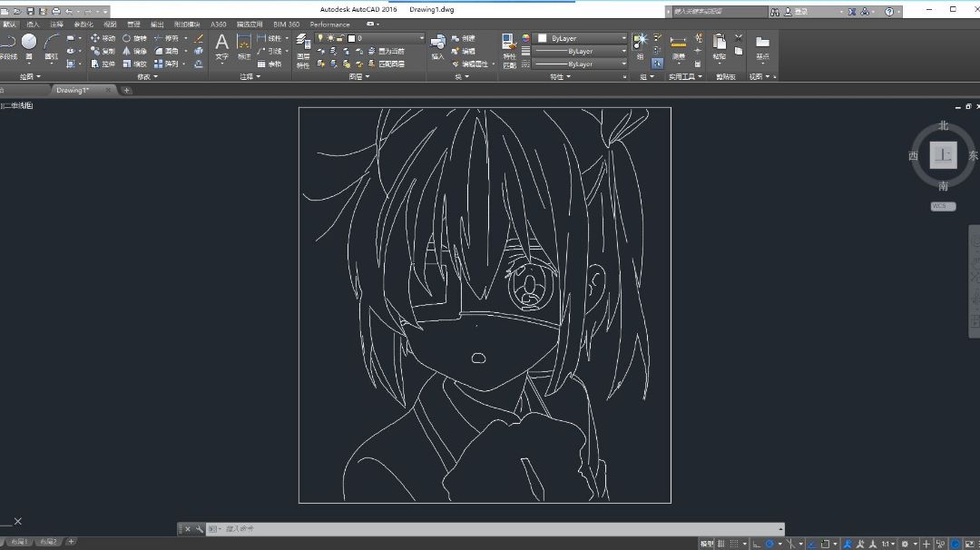Expand the Draw (绘图) panel
The image size is (980, 550).
(x=29, y=77)
